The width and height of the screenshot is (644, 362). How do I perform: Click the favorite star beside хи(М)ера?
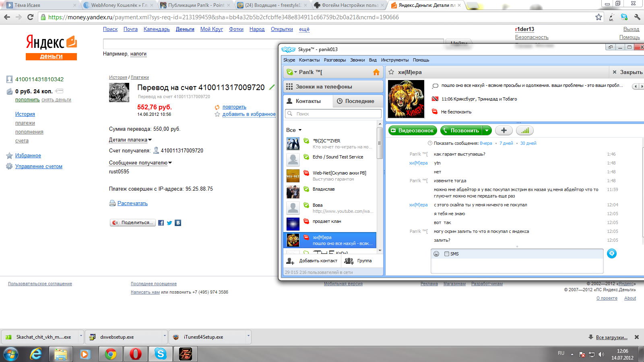coord(391,72)
